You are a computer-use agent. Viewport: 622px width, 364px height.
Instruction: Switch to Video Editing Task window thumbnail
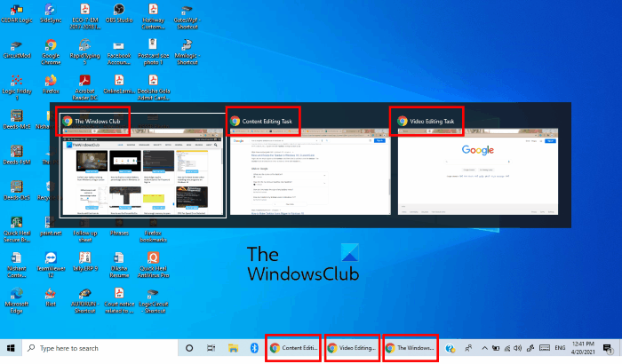click(x=478, y=165)
